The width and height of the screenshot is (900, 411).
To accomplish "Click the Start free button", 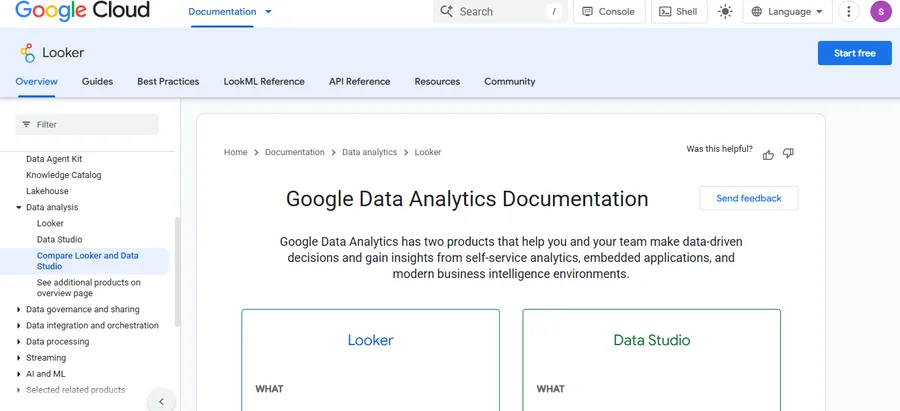I will pyautogui.click(x=855, y=53).
